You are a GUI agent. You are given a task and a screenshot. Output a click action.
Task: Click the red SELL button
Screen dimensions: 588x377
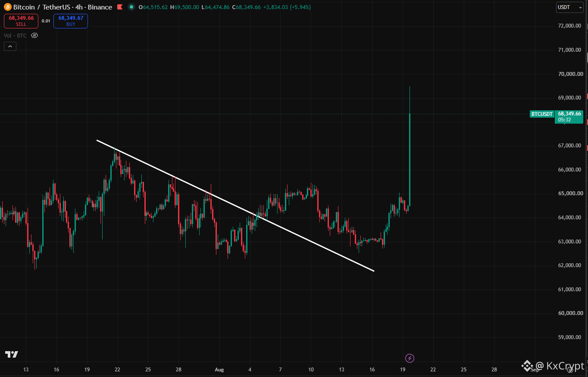point(21,21)
